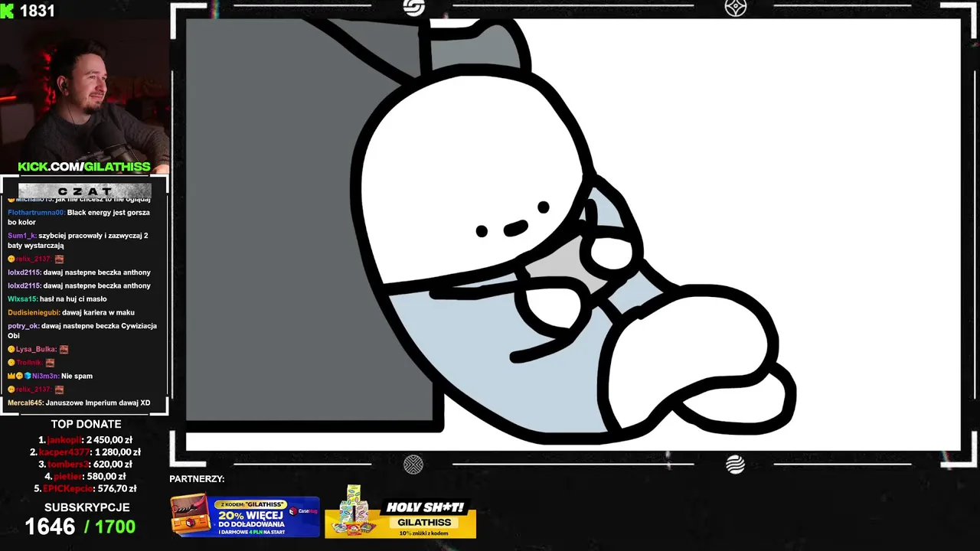This screenshot has height=551, width=980.
Task: Click the SUBSKRYPCJE heading
Action: [87, 507]
